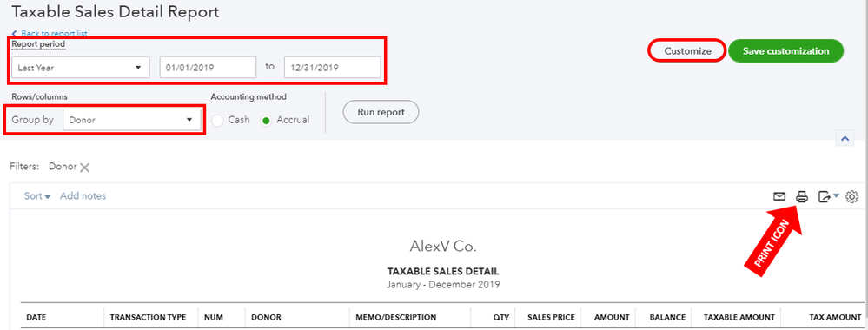Open the Group by Donor dropdown

point(132,120)
